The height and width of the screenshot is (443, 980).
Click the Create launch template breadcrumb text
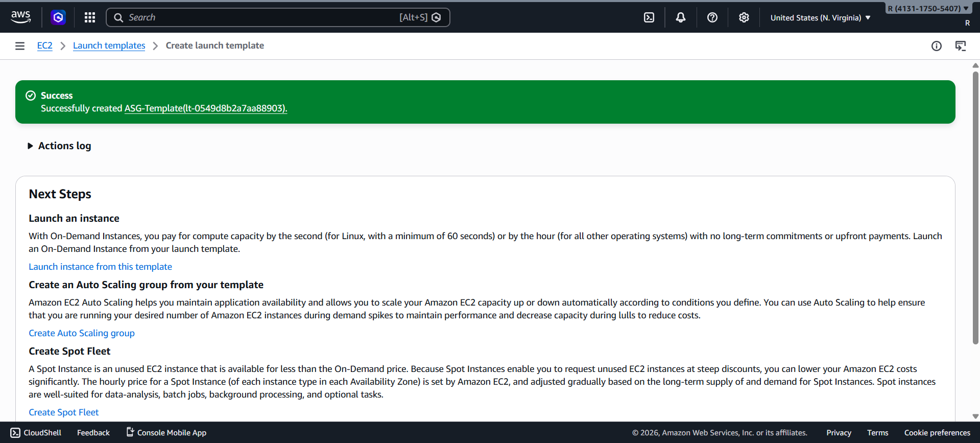pyautogui.click(x=215, y=45)
